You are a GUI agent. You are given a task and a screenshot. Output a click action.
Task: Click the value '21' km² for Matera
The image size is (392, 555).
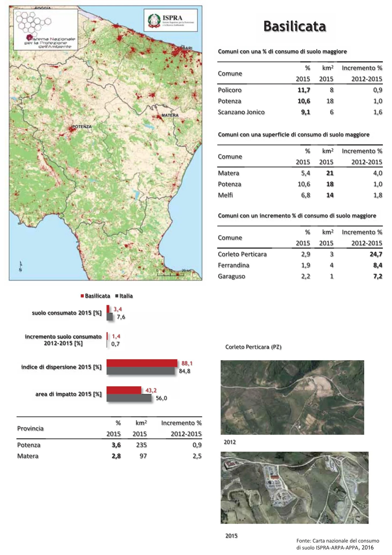pos(330,173)
